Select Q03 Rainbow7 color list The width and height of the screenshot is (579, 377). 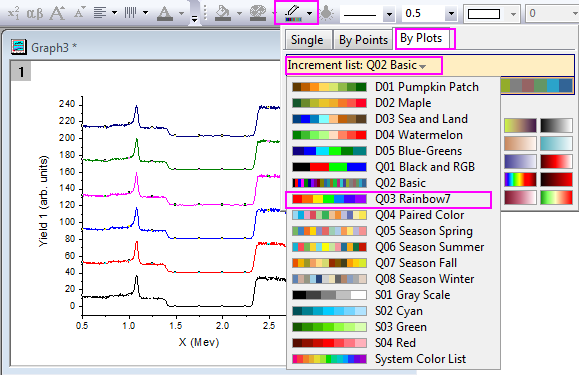click(393, 199)
